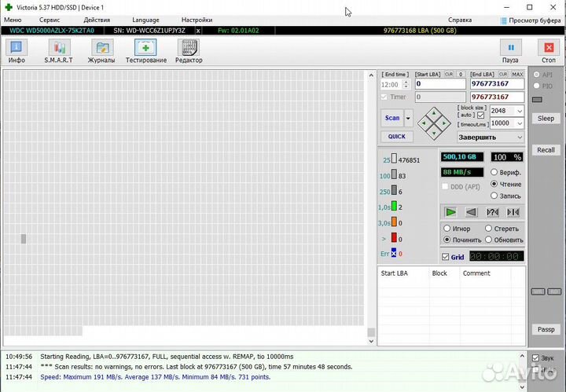Click the down arrow on navigation diamond

pyautogui.click(x=434, y=134)
